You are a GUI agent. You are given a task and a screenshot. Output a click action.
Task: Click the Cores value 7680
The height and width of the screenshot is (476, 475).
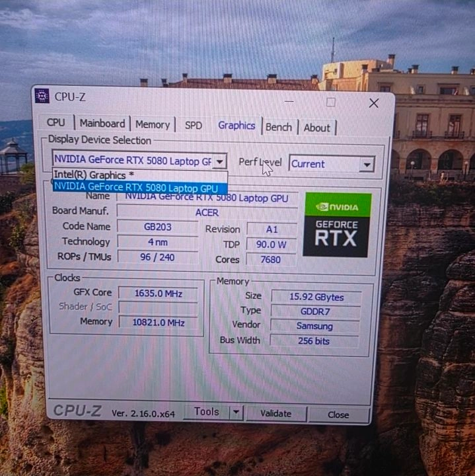[x=271, y=260]
